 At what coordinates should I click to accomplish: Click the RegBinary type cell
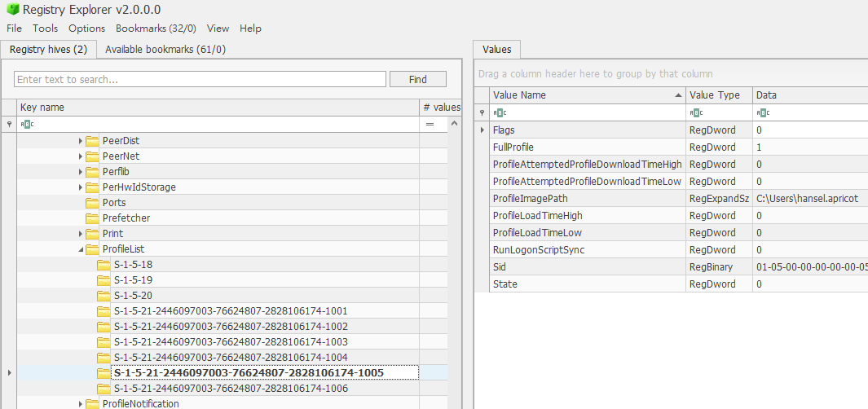[x=719, y=267]
